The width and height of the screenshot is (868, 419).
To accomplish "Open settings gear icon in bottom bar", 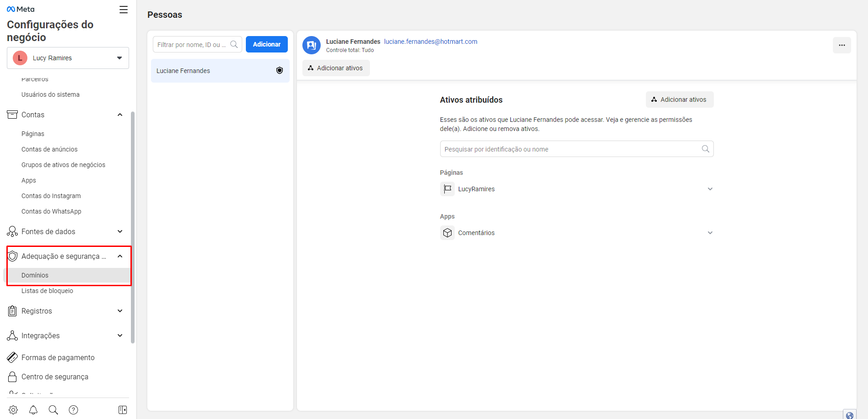I will pyautogui.click(x=13, y=410).
